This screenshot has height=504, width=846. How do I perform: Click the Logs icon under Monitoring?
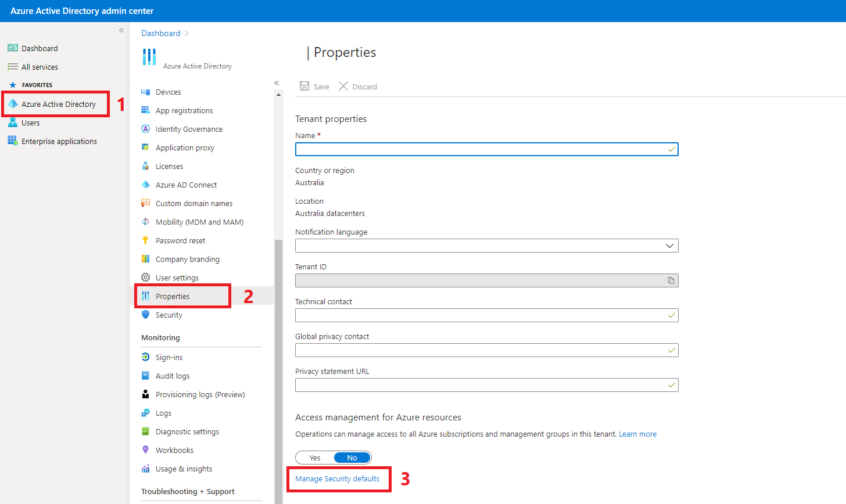pyautogui.click(x=146, y=413)
